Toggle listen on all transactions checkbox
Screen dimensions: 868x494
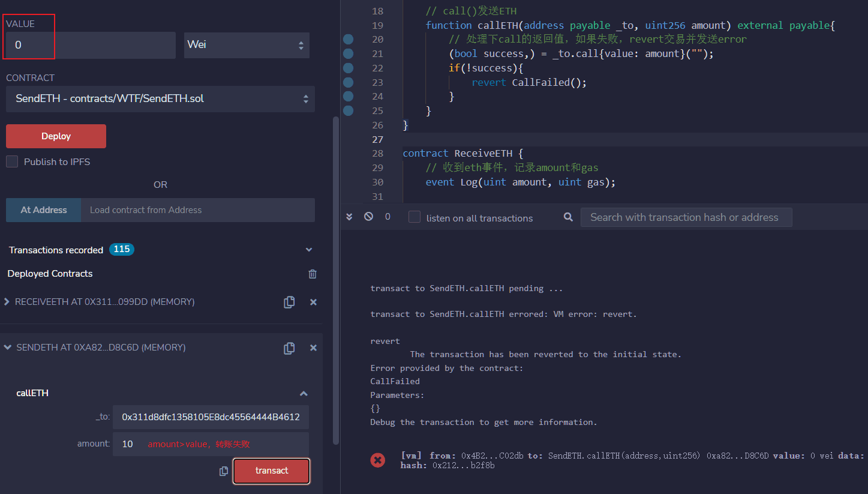click(415, 217)
